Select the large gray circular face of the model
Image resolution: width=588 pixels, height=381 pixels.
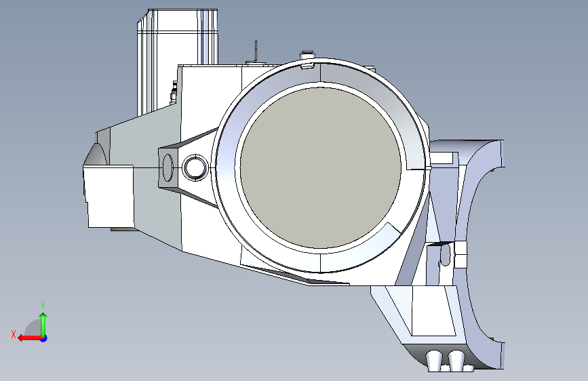coord(321,167)
